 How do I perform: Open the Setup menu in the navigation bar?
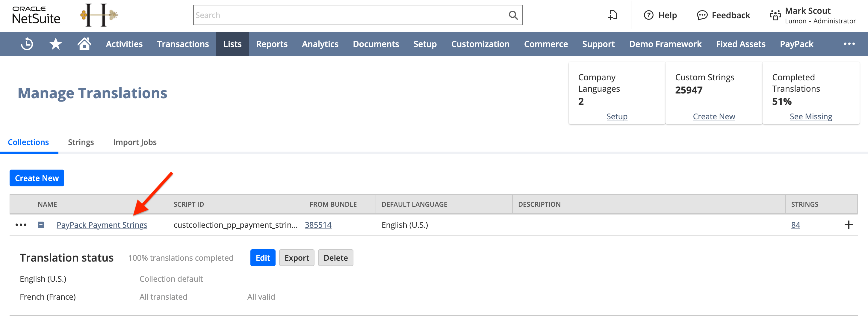point(425,43)
